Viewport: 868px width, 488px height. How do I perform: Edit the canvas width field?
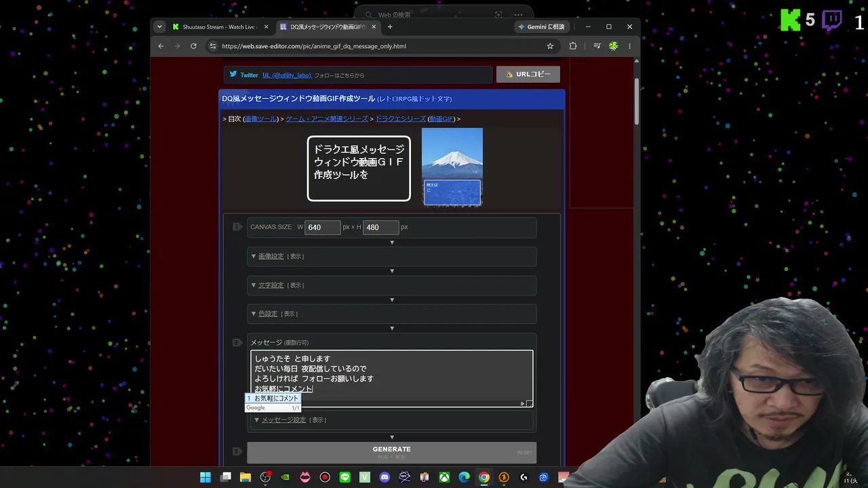322,228
